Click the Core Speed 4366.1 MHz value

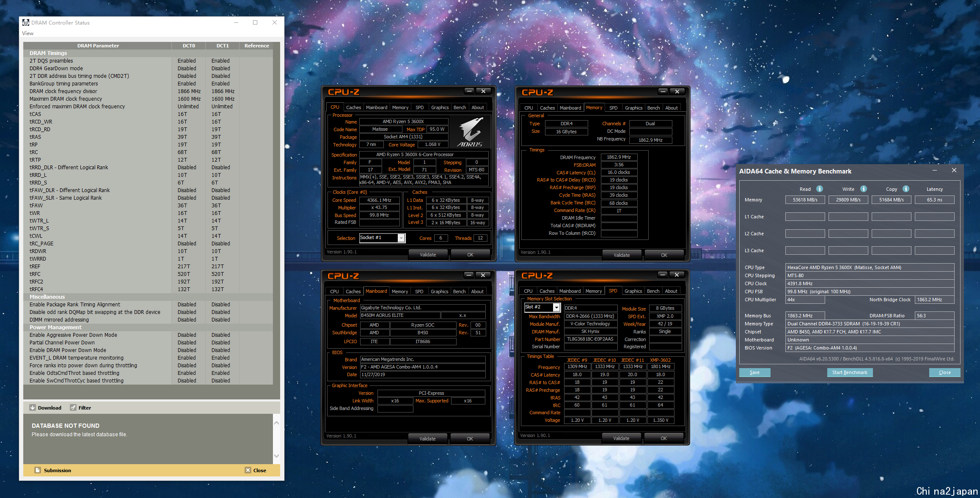click(379, 200)
